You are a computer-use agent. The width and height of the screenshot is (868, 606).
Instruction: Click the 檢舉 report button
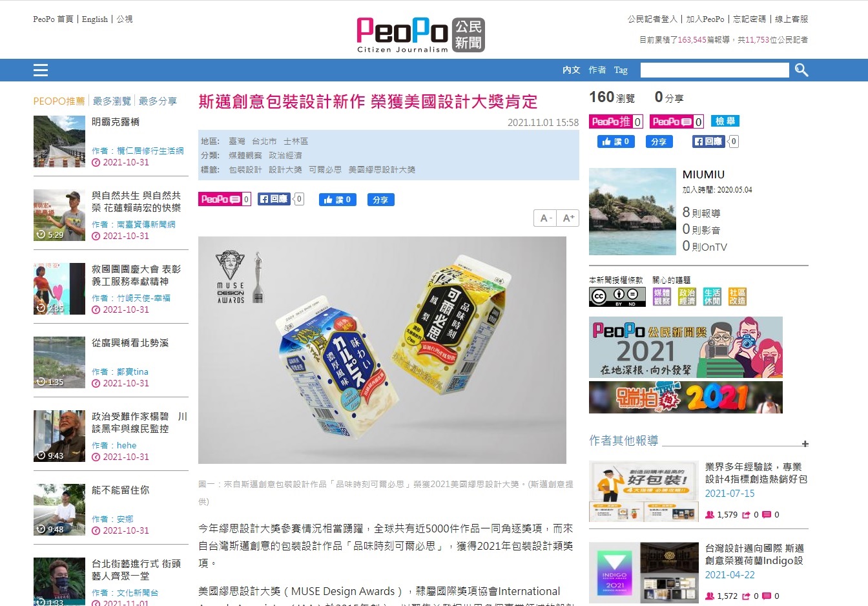[x=725, y=121]
